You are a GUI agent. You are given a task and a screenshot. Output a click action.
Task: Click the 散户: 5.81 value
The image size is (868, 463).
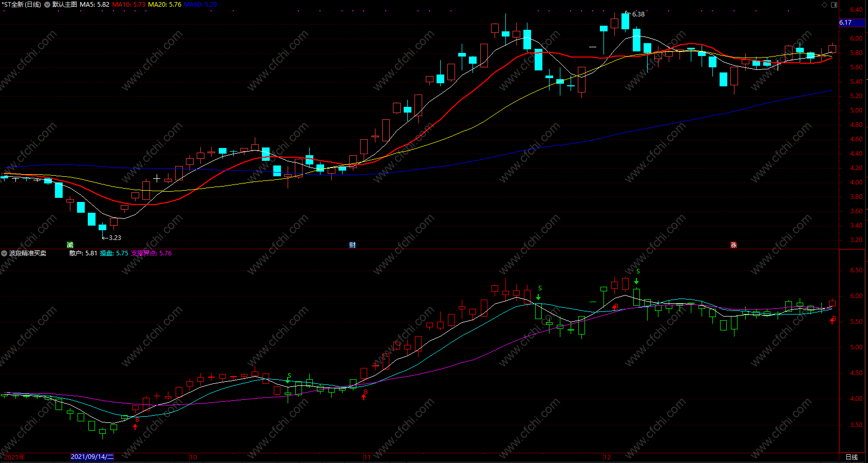(x=83, y=253)
